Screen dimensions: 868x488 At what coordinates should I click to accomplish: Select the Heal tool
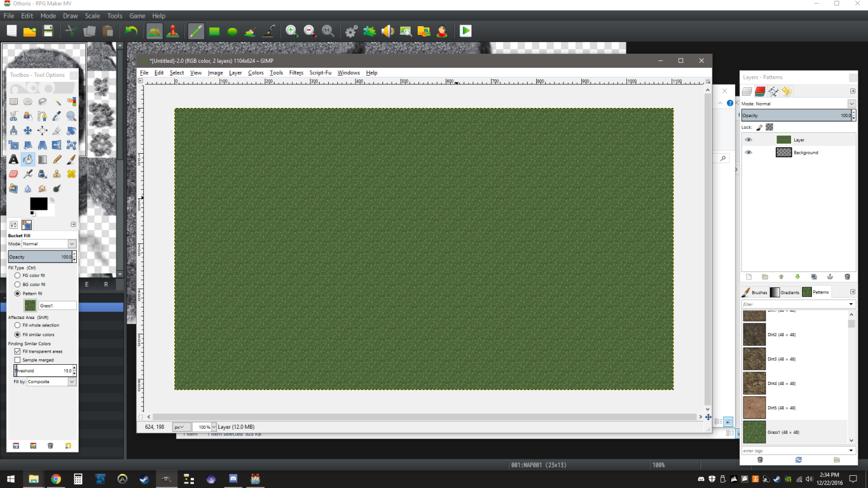(71, 174)
